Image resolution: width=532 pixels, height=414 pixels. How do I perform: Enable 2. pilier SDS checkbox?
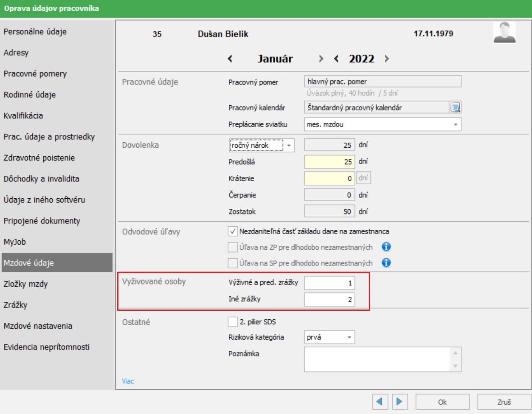[233, 322]
